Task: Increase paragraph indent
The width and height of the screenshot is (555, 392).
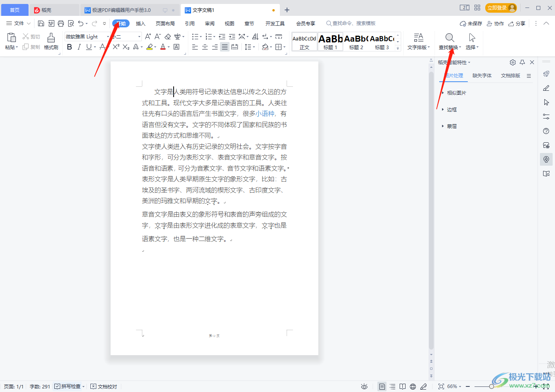Action: (232, 36)
